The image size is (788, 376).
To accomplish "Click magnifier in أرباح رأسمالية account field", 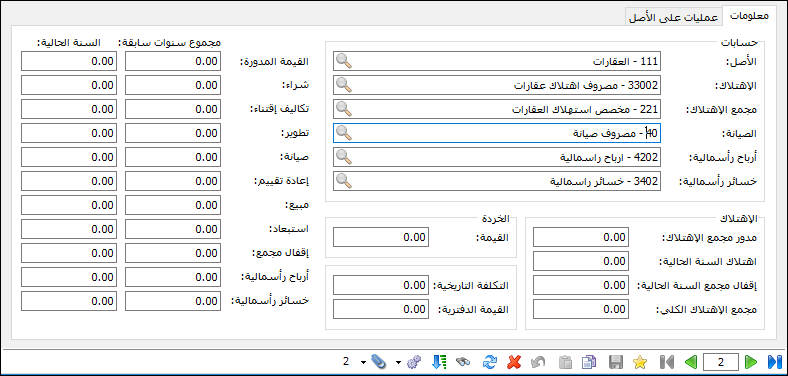I will (x=344, y=157).
